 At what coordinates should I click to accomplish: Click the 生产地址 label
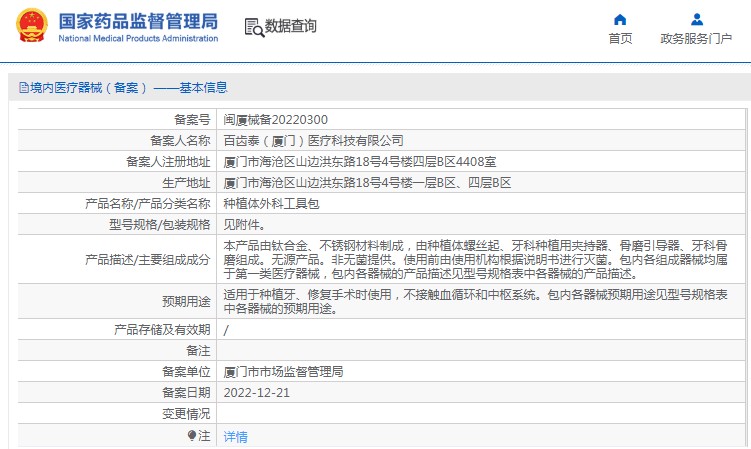click(186, 183)
